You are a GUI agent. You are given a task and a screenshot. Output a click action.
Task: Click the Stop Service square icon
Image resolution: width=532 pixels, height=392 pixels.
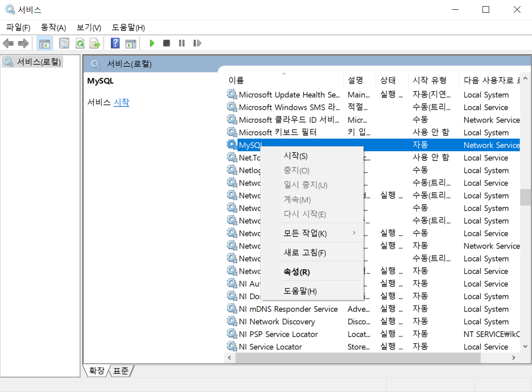[167, 43]
